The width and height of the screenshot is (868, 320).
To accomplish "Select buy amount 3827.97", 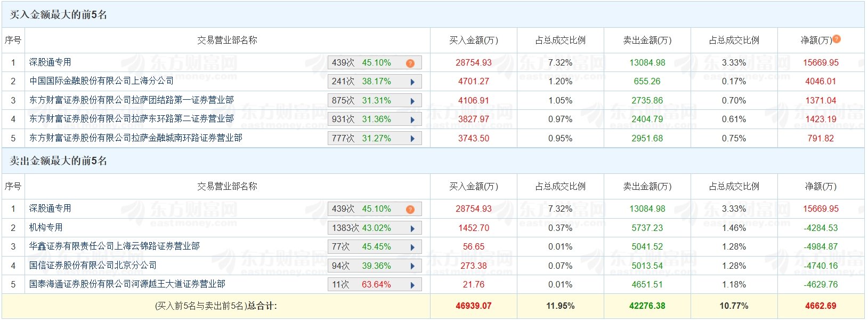I will (x=474, y=119).
